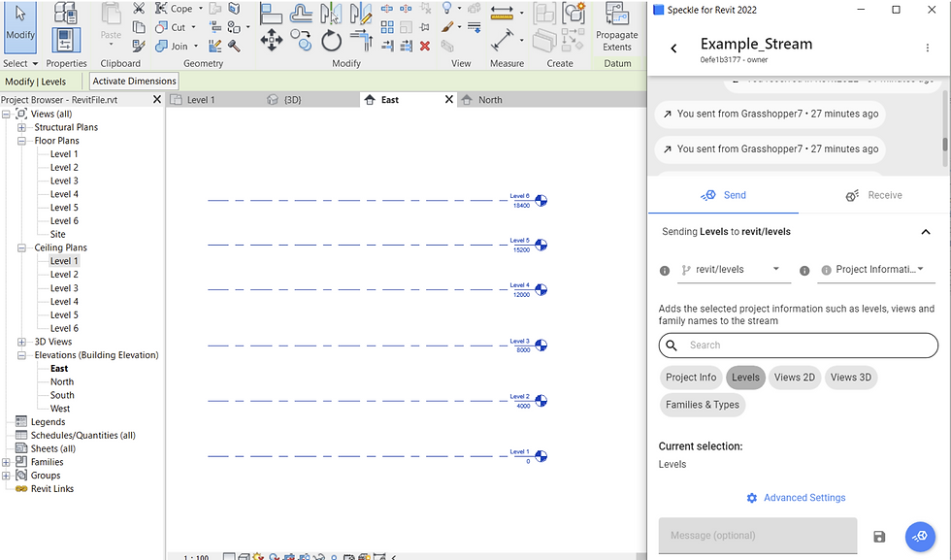Toggle the Views 3D filter chip

click(x=851, y=378)
